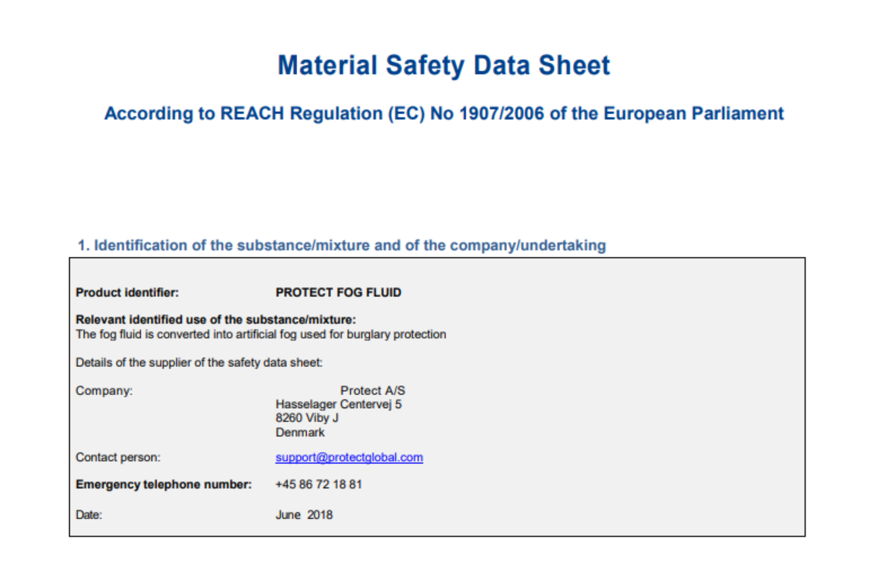Click the fog fluid burglary protection sentence

(260, 334)
